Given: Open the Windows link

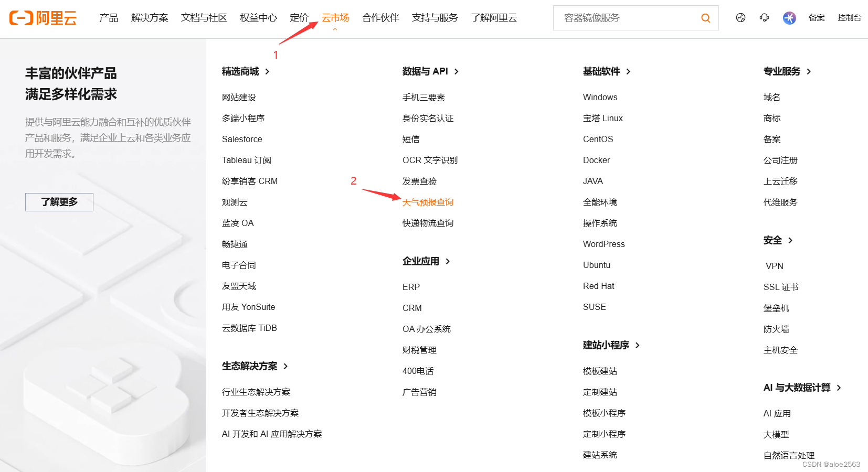Looking at the screenshot, I should tap(600, 97).
